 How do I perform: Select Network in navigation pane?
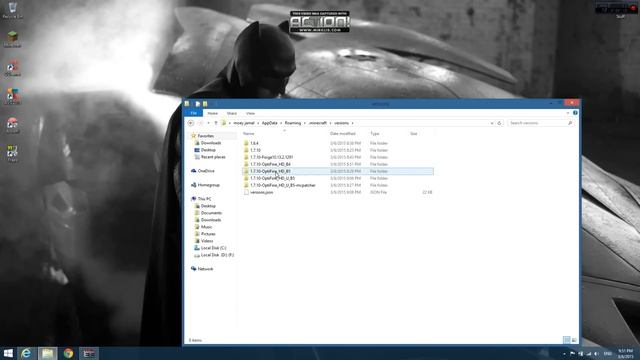coord(205,269)
